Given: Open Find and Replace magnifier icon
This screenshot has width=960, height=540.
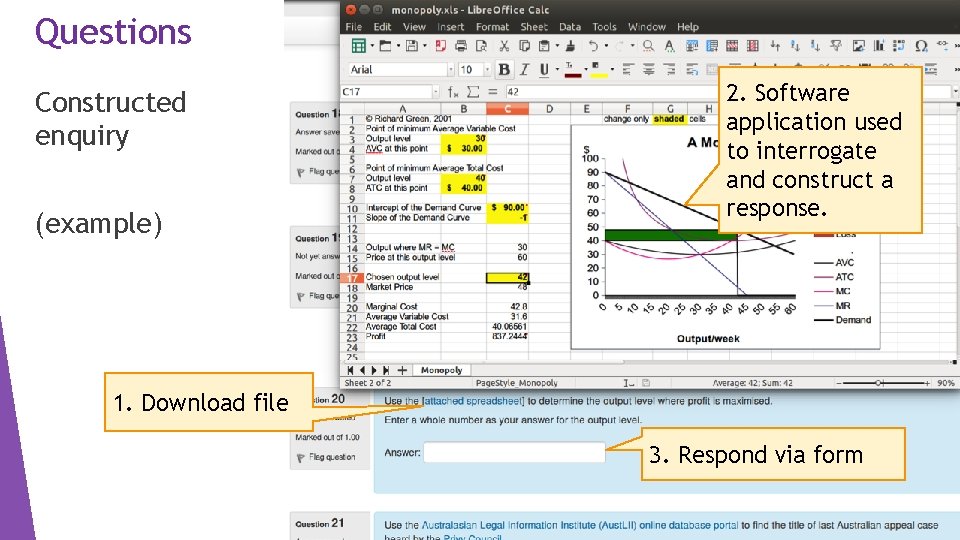Looking at the screenshot, I should [648, 46].
